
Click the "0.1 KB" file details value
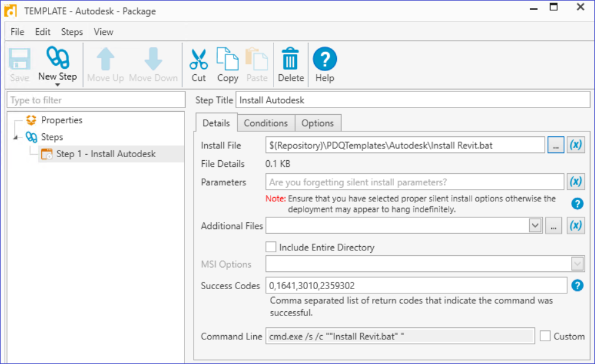click(278, 164)
